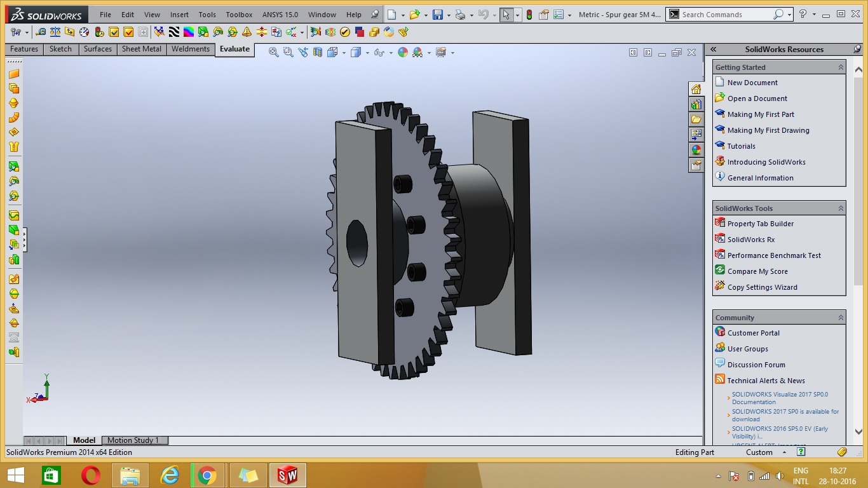
Task: Click the Zoom to Area icon
Action: click(288, 53)
